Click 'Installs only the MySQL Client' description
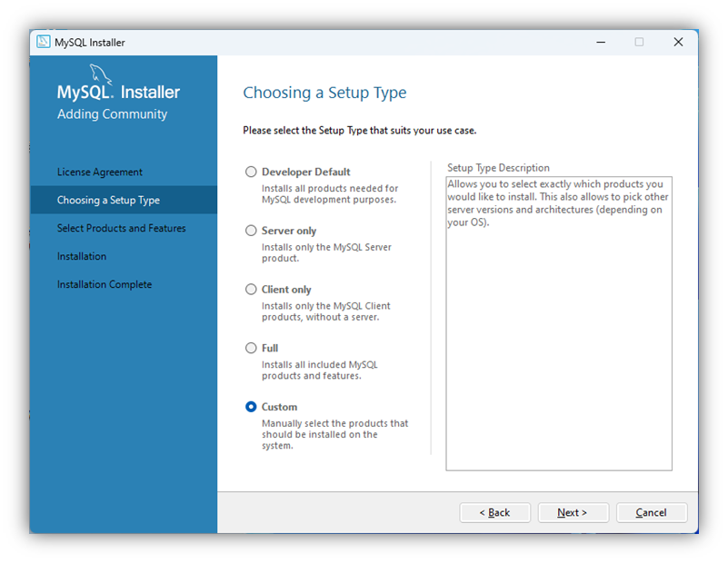728x563 pixels. [x=326, y=311]
